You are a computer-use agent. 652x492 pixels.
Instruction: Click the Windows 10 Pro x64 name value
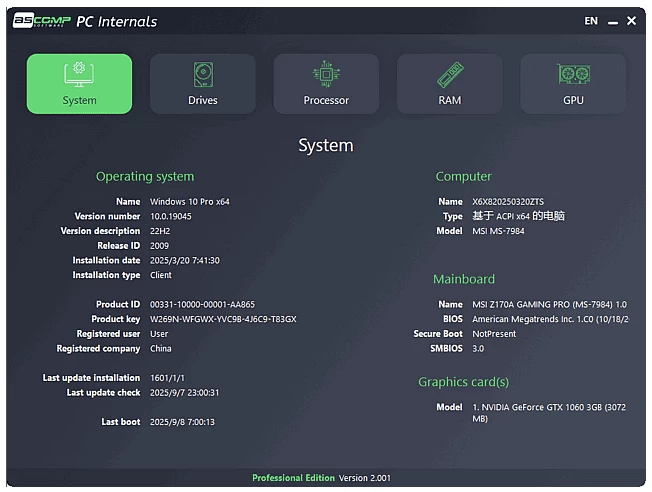tap(190, 202)
